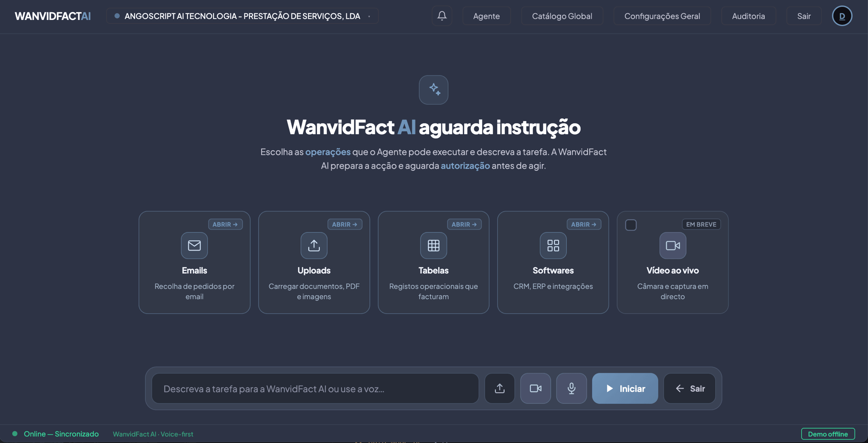
Task: Activate the microphone voice input
Action: tap(572, 388)
